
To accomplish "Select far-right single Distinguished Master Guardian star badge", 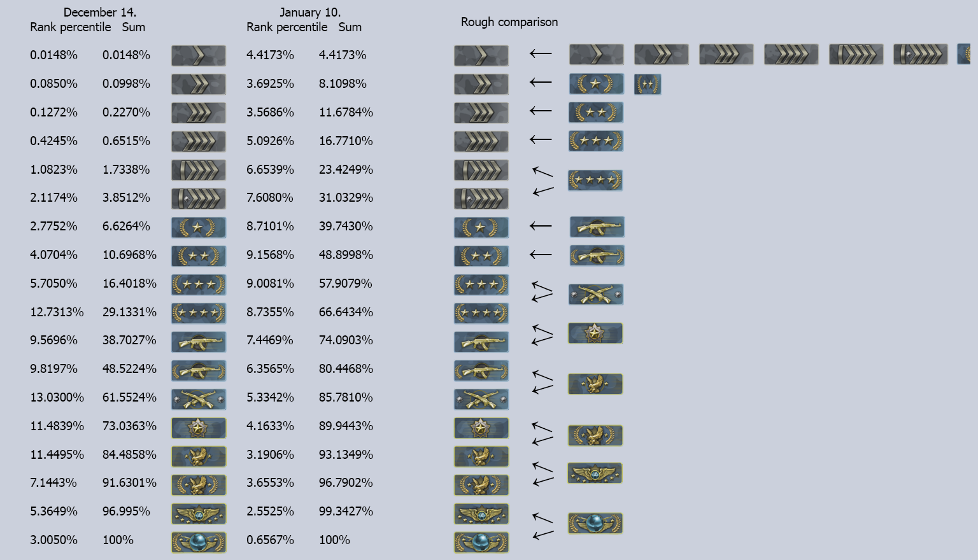I will 595,333.
